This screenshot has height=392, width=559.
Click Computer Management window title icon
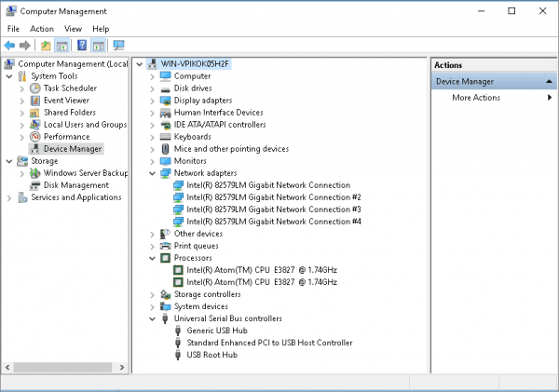[x=11, y=11]
